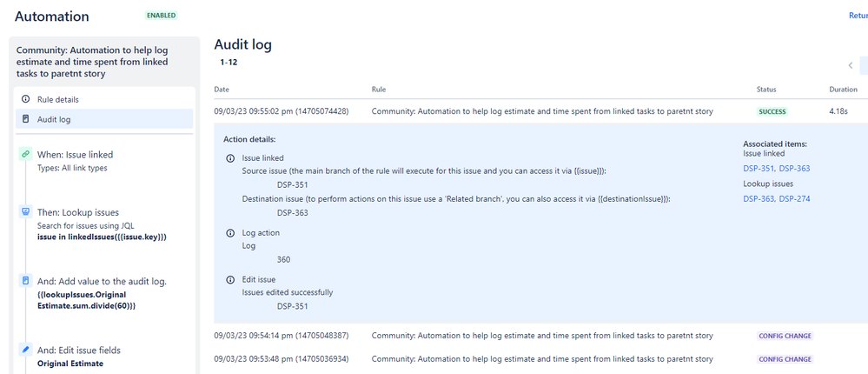
Task: Click rule name in the 09:53:48 row
Action: click(x=542, y=359)
